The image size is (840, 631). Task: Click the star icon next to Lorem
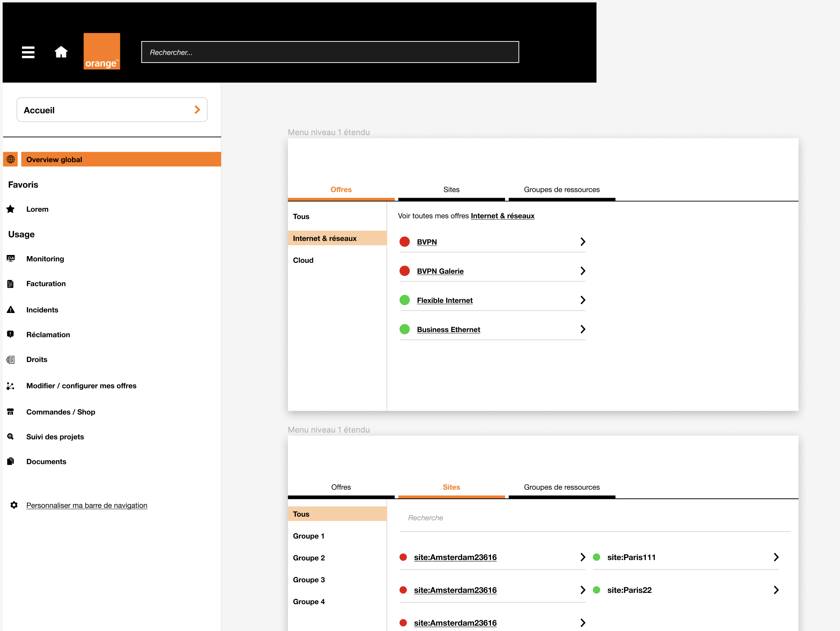11,209
